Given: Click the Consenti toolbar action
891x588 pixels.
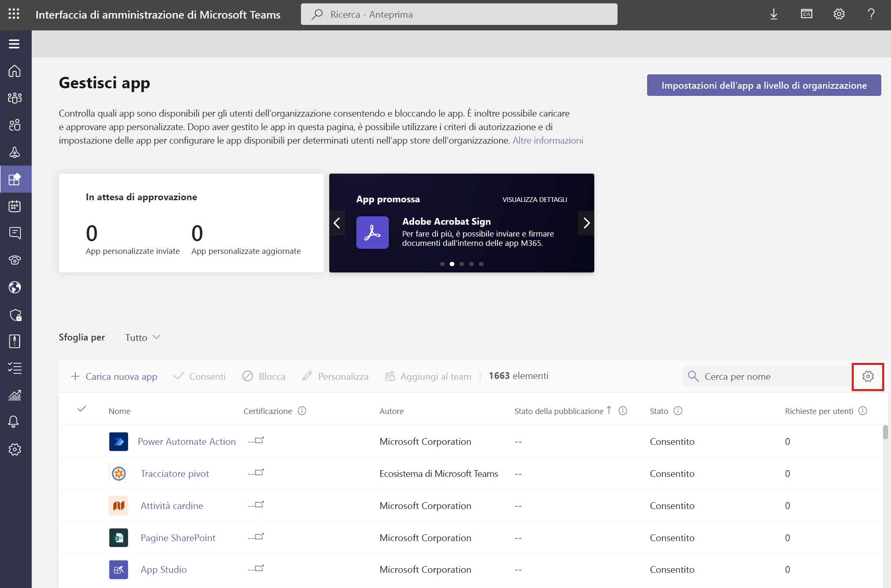Looking at the screenshot, I should click(200, 376).
